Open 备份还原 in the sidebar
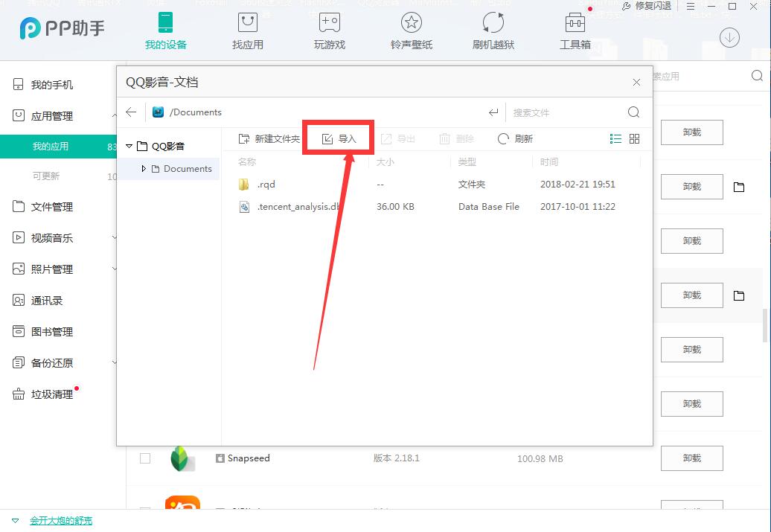The height and width of the screenshot is (532, 771). coord(42,363)
